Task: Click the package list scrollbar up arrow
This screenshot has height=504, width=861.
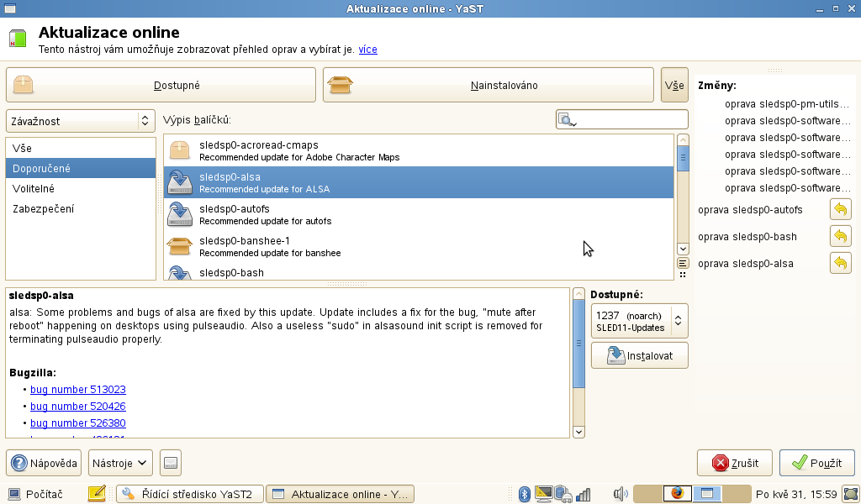Action: (x=683, y=139)
